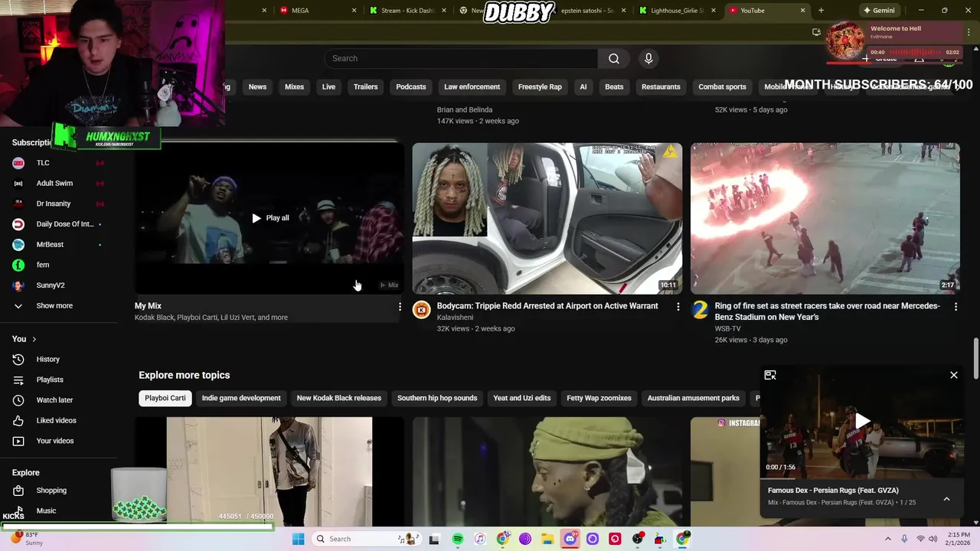Click the YouTube search magnifier button

tap(614, 58)
